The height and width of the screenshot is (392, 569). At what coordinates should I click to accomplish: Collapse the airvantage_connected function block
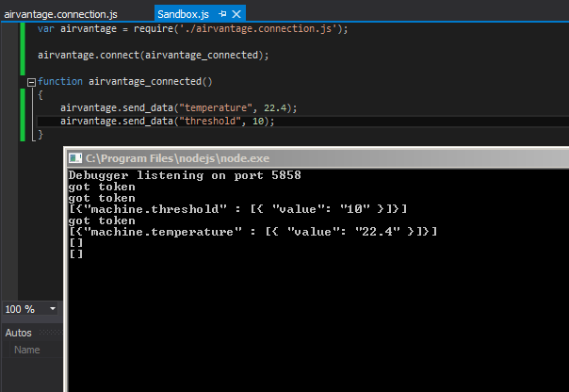point(32,82)
